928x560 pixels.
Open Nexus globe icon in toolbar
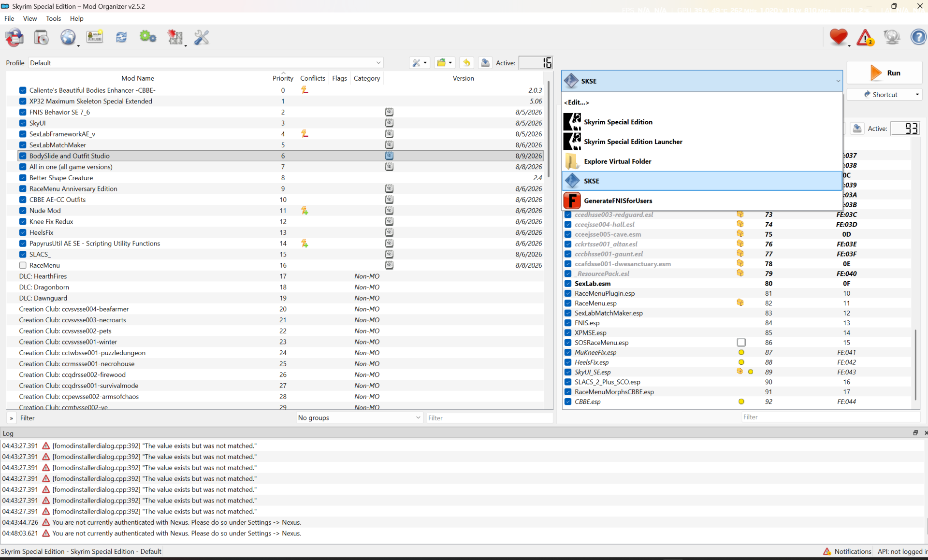68,37
